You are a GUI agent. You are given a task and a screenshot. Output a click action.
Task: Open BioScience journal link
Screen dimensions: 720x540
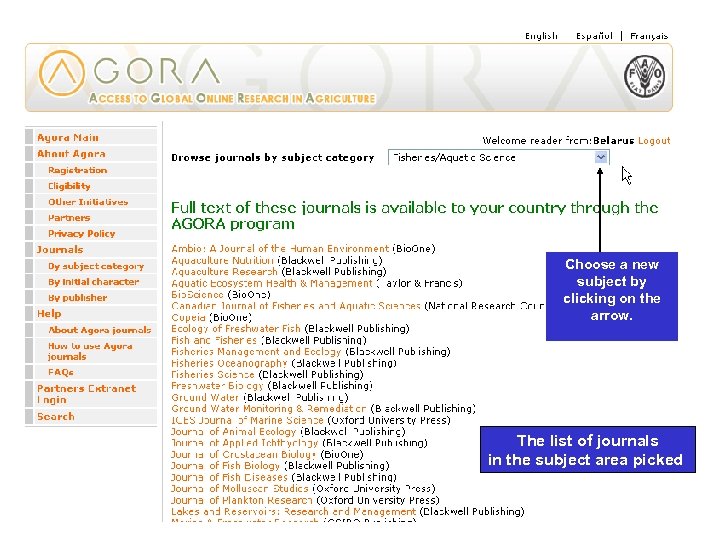(197, 294)
